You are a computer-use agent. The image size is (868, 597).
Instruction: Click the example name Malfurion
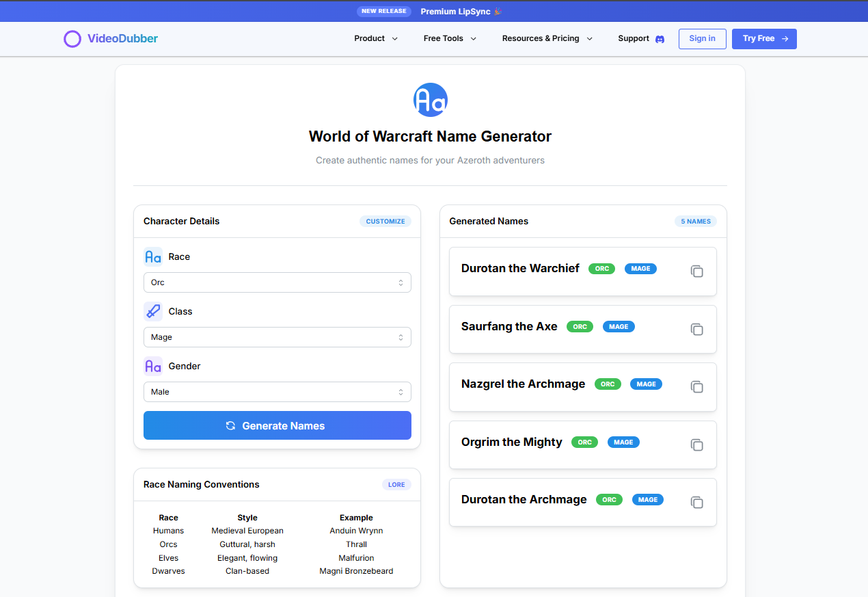pos(356,558)
